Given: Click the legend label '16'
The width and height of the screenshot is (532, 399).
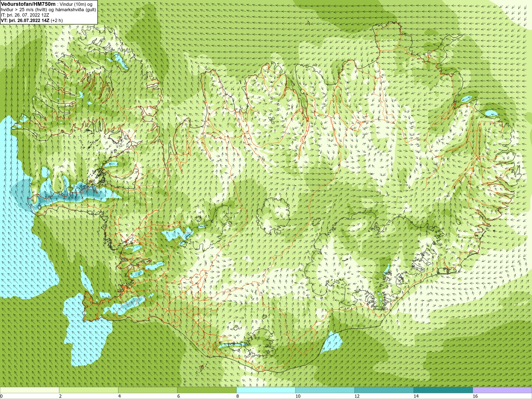Looking at the screenshot, I should (x=475, y=396).
